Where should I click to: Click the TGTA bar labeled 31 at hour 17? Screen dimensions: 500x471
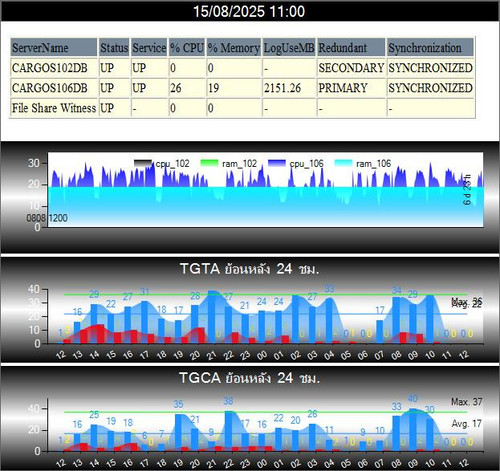click(x=144, y=322)
